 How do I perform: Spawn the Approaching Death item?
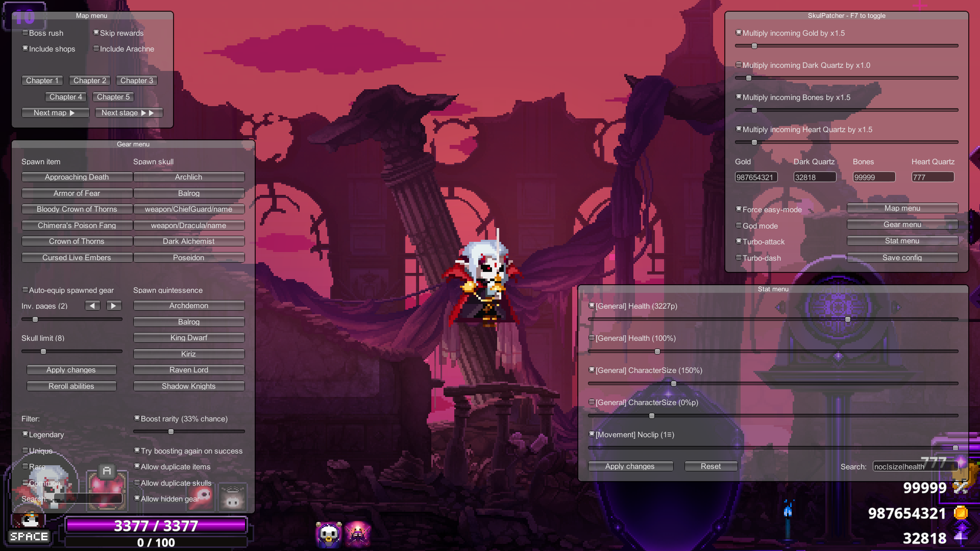pyautogui.click(x=77, y=177)
